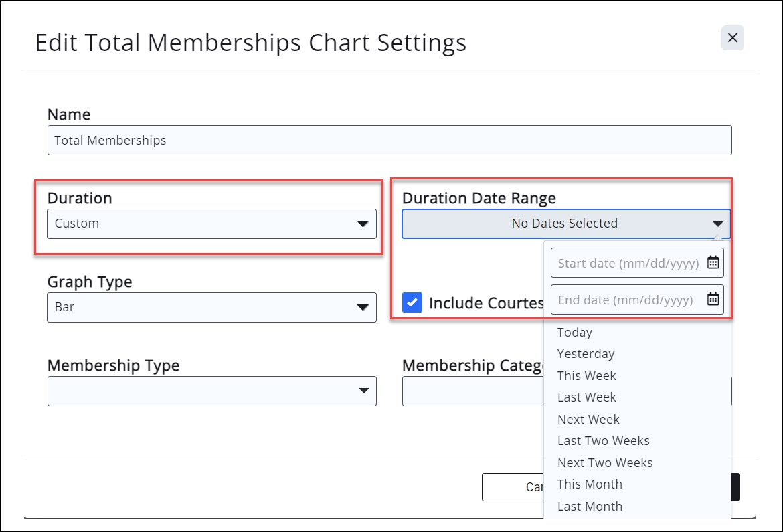Open the Duration dropdown showing Custom

(x=211, y=224)
